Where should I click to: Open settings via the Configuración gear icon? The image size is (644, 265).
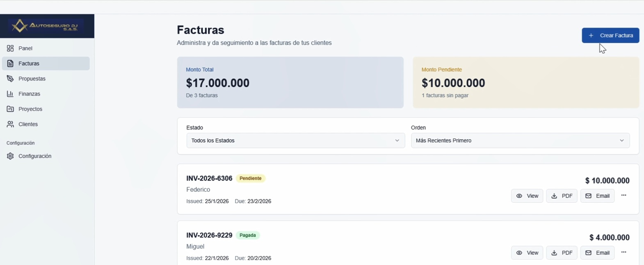(10, 156)
